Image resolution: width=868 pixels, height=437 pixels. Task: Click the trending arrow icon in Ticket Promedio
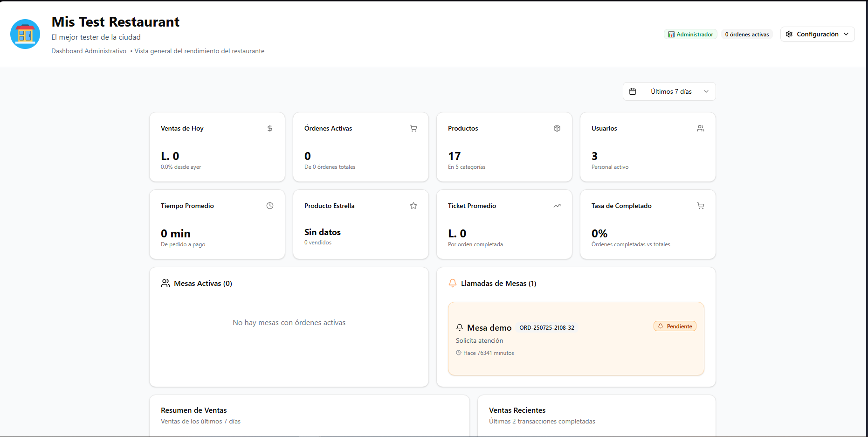[557, 206]
